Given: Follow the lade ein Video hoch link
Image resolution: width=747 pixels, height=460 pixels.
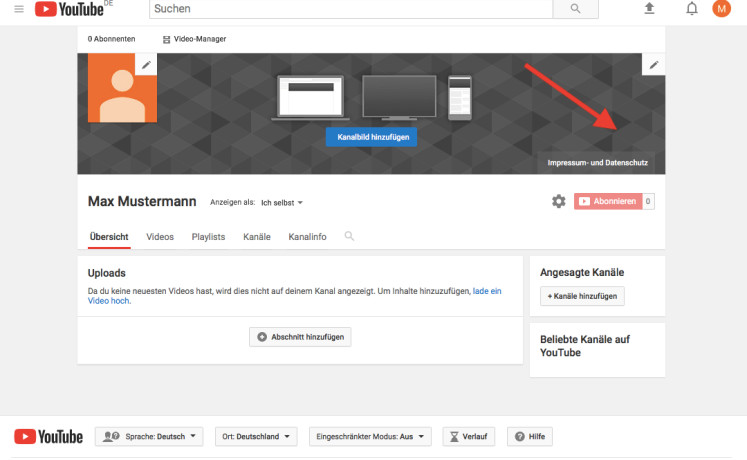Looking at the screenshot, I should coord(487,291).
